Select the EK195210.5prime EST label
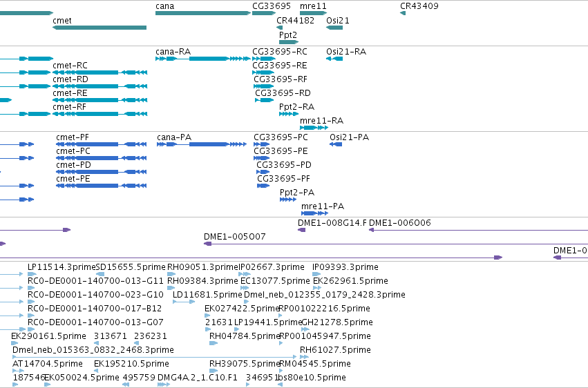 pos(131,364)
